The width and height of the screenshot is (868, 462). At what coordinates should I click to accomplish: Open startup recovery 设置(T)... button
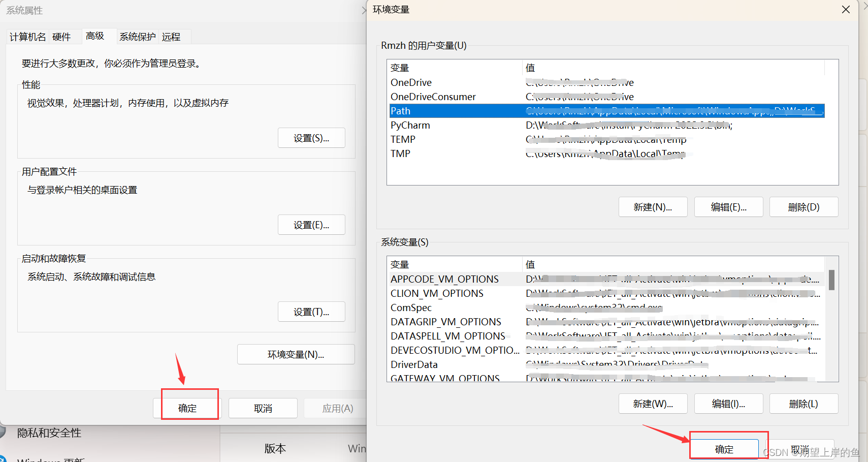pos(311,312)
